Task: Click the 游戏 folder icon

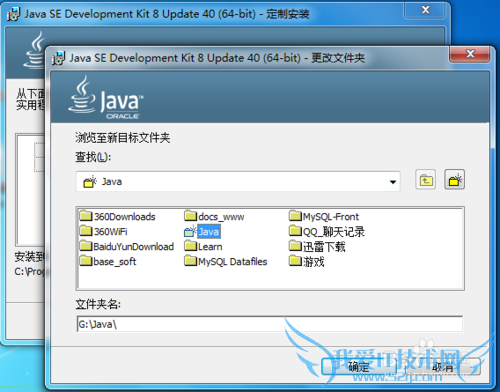Action: (x=295, y=261)
